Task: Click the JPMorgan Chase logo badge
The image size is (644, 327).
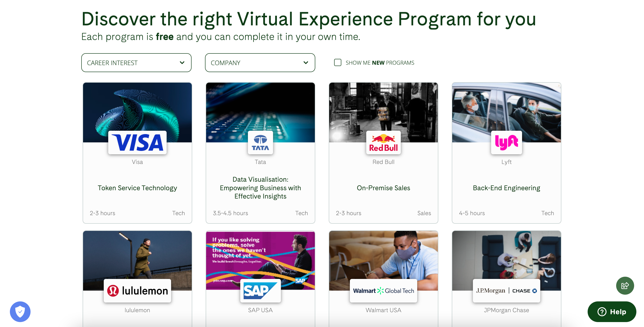Action: click(x=506, y=290)
